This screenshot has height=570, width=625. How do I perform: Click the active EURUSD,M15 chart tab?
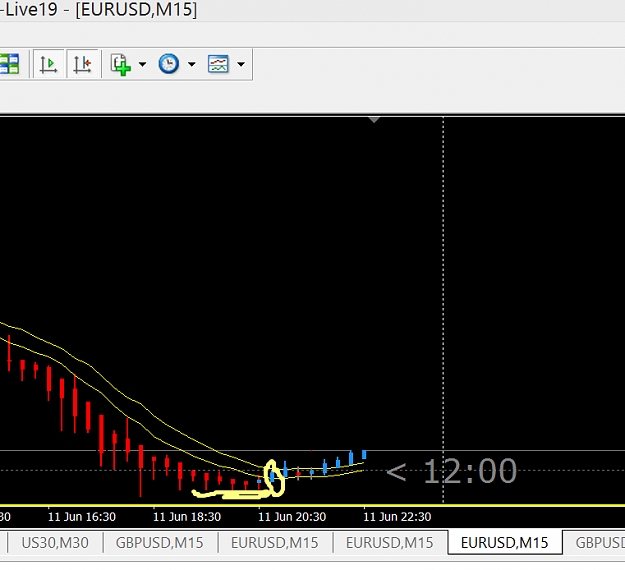505,542
